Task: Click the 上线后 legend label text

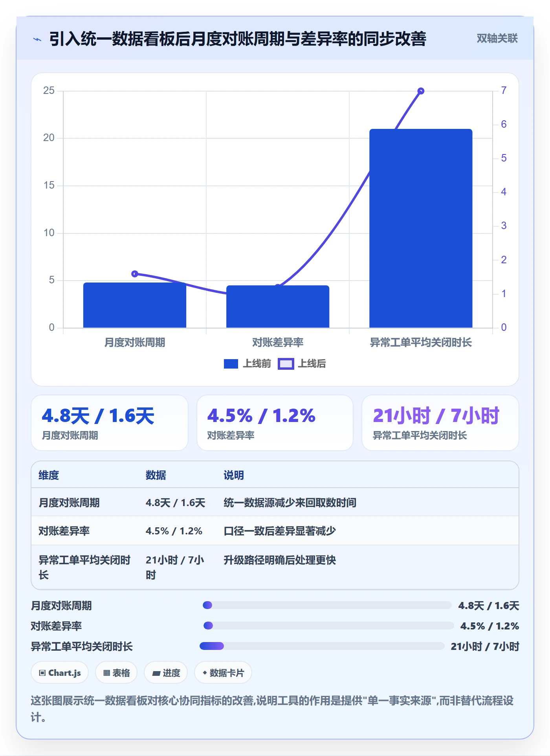Action: click(312, 364)
